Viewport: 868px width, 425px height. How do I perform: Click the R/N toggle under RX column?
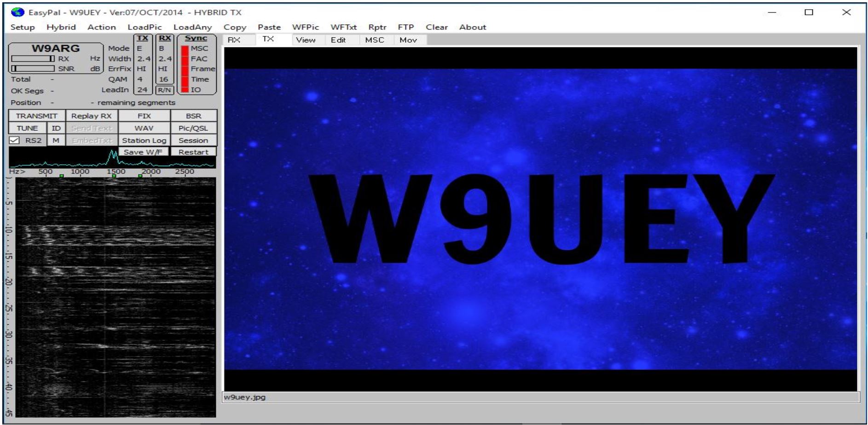coord(164,90)
